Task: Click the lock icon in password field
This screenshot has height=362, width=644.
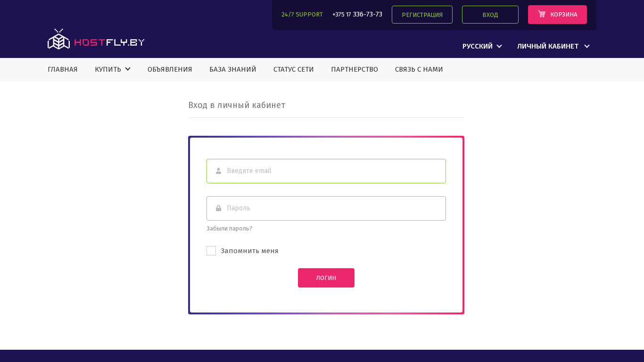Action: pyautogui.click(x=218, y=208)
